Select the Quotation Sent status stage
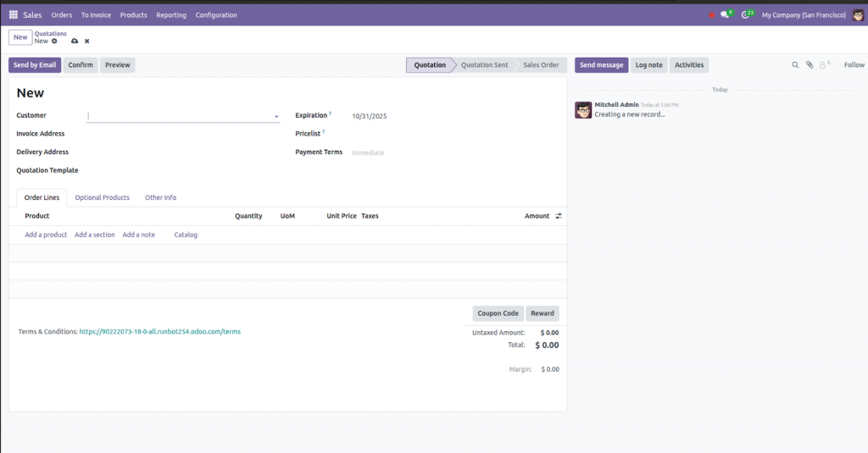This screenshot has height=453, width=868. pyautogui.click(x=485, y=65)
